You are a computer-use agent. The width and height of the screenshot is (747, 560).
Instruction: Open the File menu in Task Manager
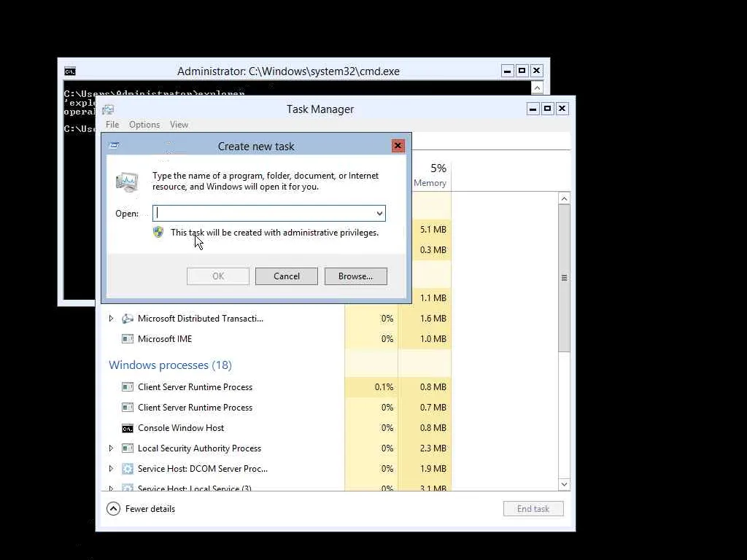tap(112, 124)
